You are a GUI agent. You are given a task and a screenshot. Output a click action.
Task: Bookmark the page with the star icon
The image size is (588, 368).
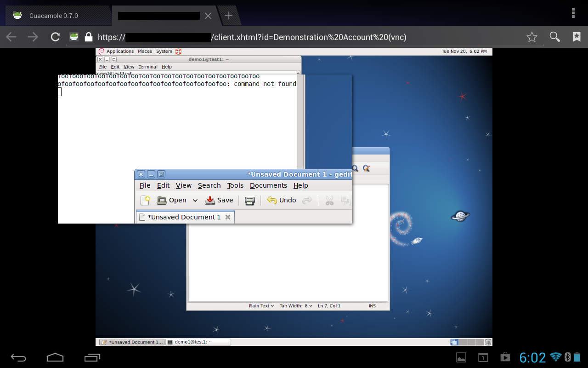point(531,37)
